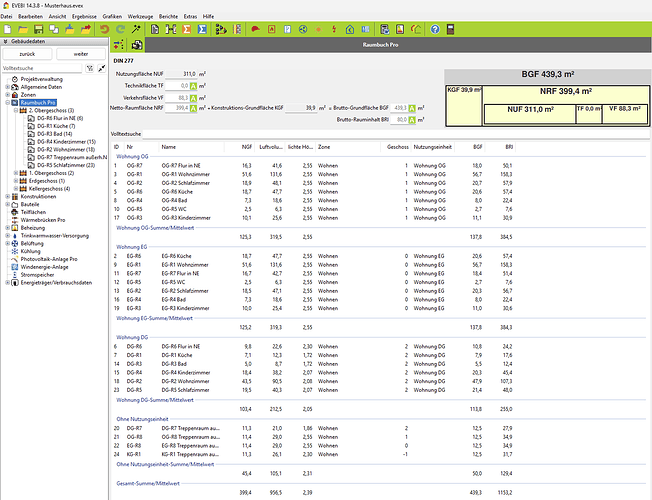This screenshot has height=500, width=652.
Task: Expand the Beheizung tree node
Action: click(7, 228)
